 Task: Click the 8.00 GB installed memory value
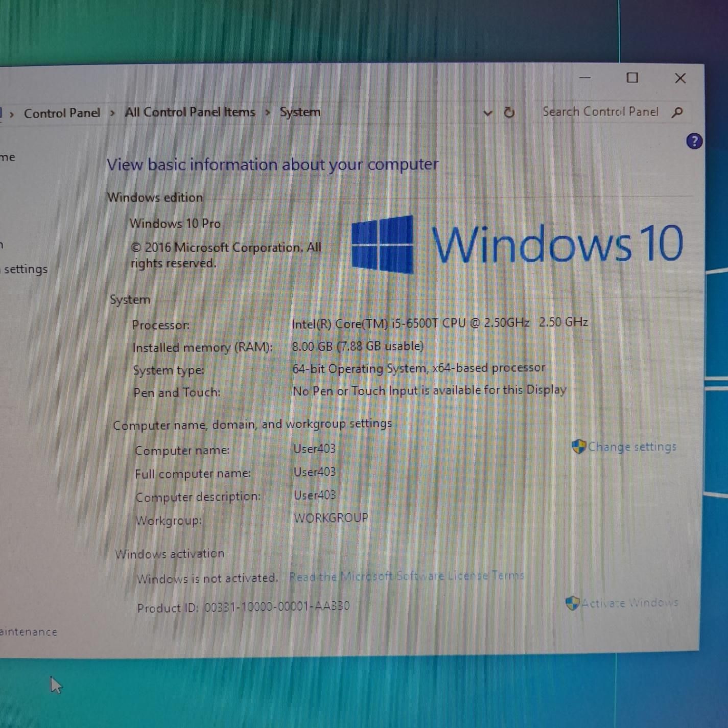coord(358,346)
